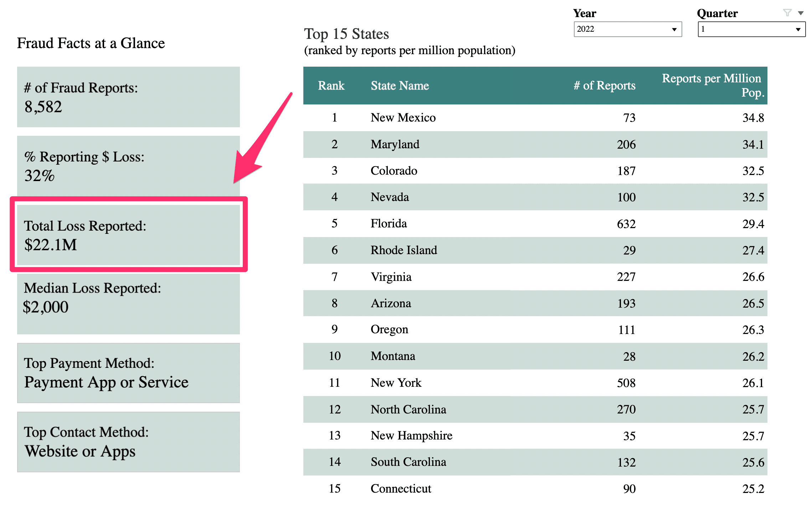
Task: Click the State Name column header
Action: click(400, 86)
